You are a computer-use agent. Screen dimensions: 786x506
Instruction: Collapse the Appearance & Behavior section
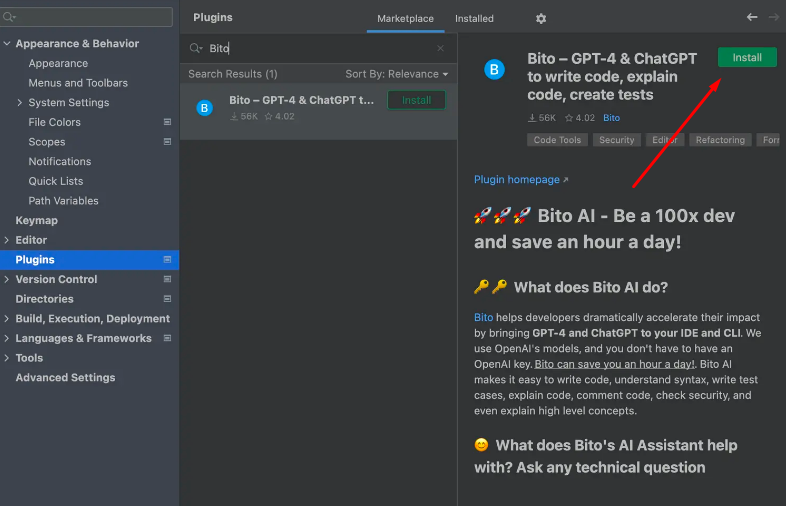coord(7,44)
